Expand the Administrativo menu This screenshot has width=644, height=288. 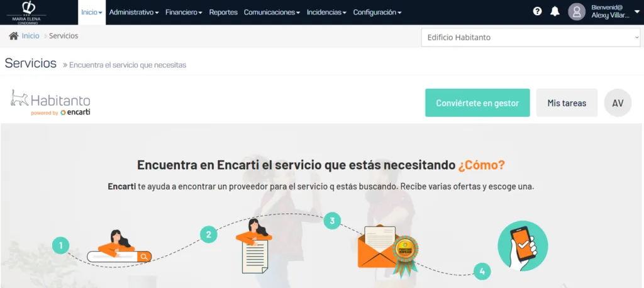point(134,13)
